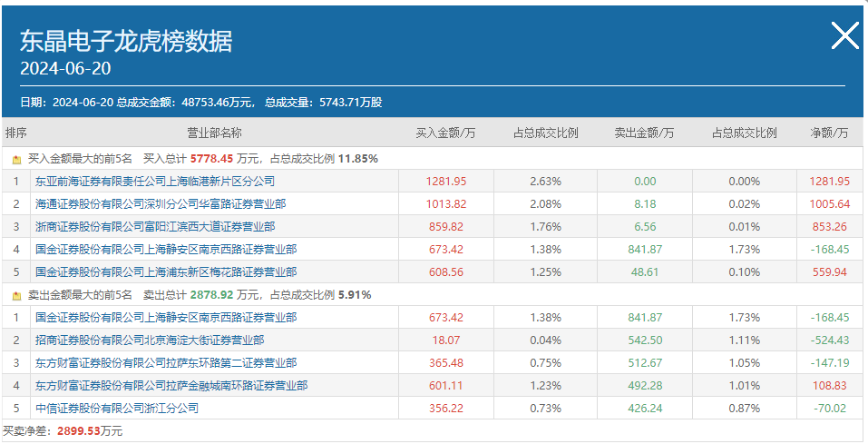Select buy amount cell 859.82

pyautogui.click(x=446, y=227)
